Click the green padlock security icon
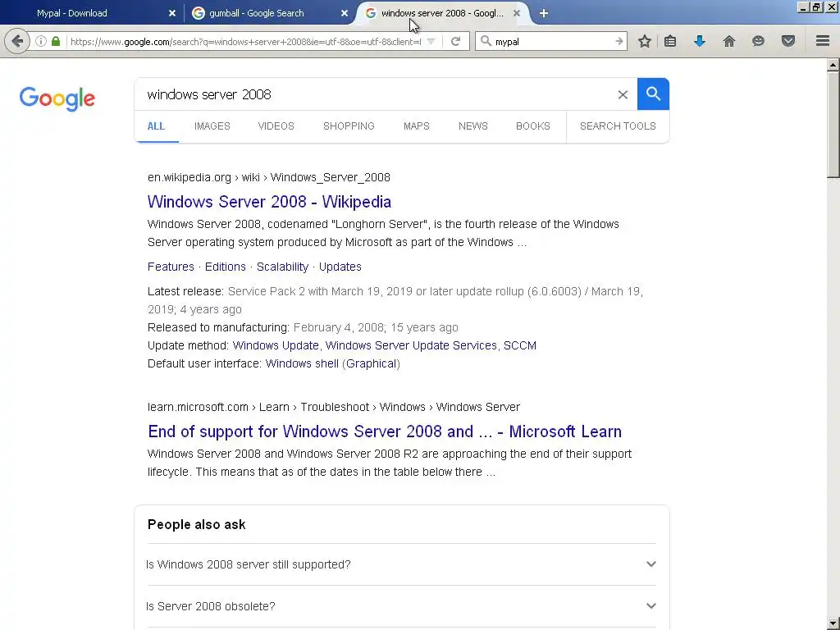Image resolution: width=840 pixels, height=630 pixels. pos(56,41)
